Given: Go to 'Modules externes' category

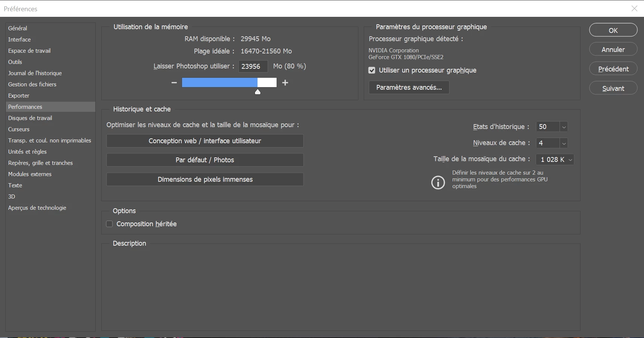Looking at the screenshot, I should click(50, 174).
